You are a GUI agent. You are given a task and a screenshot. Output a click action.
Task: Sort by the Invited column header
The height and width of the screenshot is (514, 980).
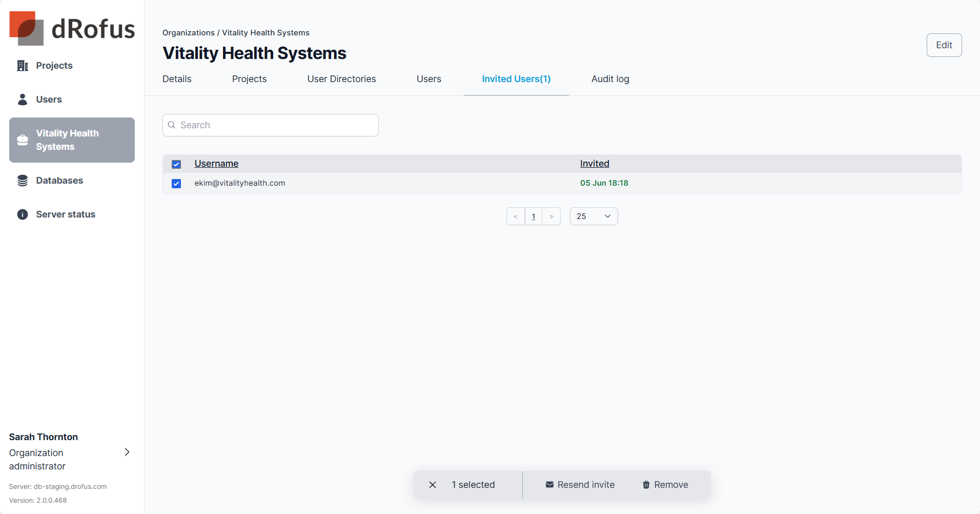595,164
